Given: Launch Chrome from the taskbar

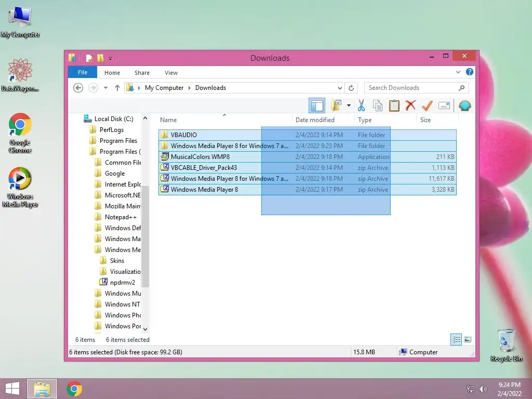Looking at the screenshot, I should (74, 389).
